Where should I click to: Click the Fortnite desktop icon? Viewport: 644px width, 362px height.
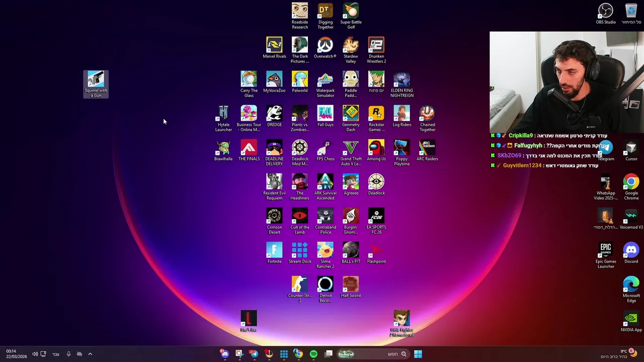click(274, 253)
